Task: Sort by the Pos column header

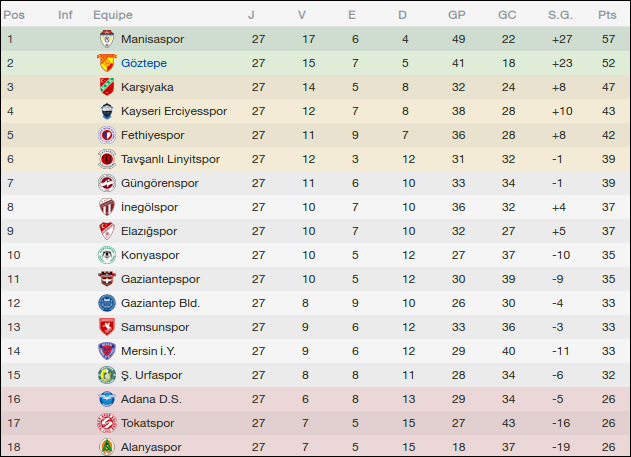Action: [15, 15]
